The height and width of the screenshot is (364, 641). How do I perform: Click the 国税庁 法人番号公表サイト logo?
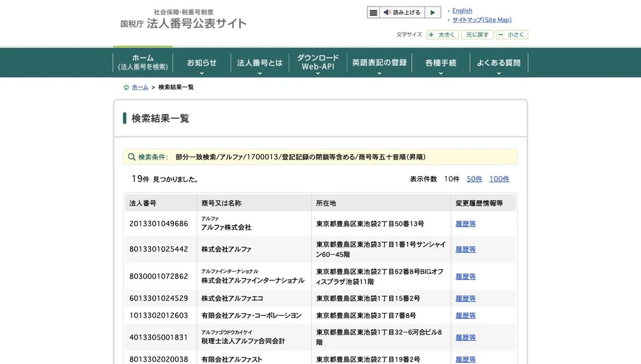(183, 20)
